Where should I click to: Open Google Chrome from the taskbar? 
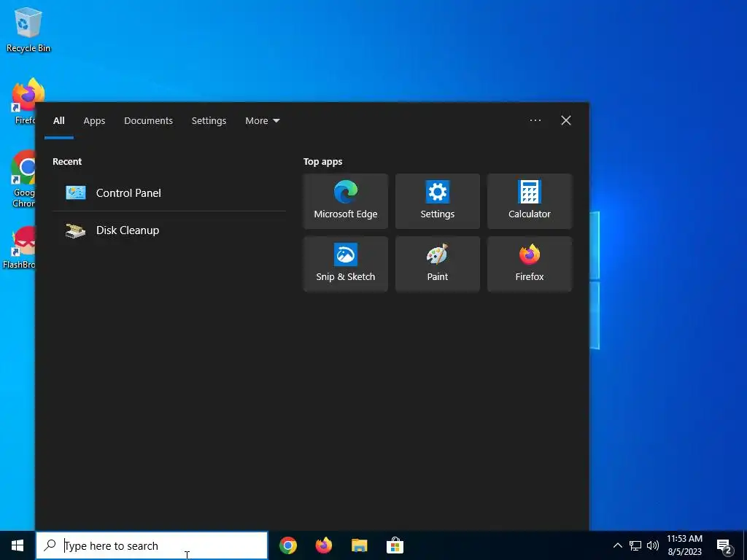click(x=287, y=545)
